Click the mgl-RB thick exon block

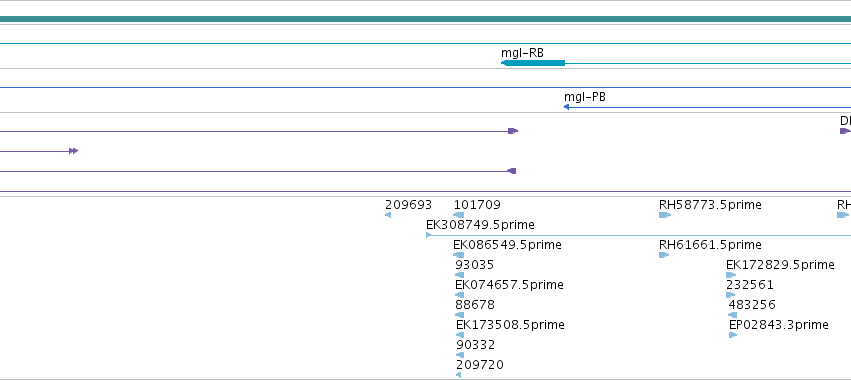click(533, 64)
